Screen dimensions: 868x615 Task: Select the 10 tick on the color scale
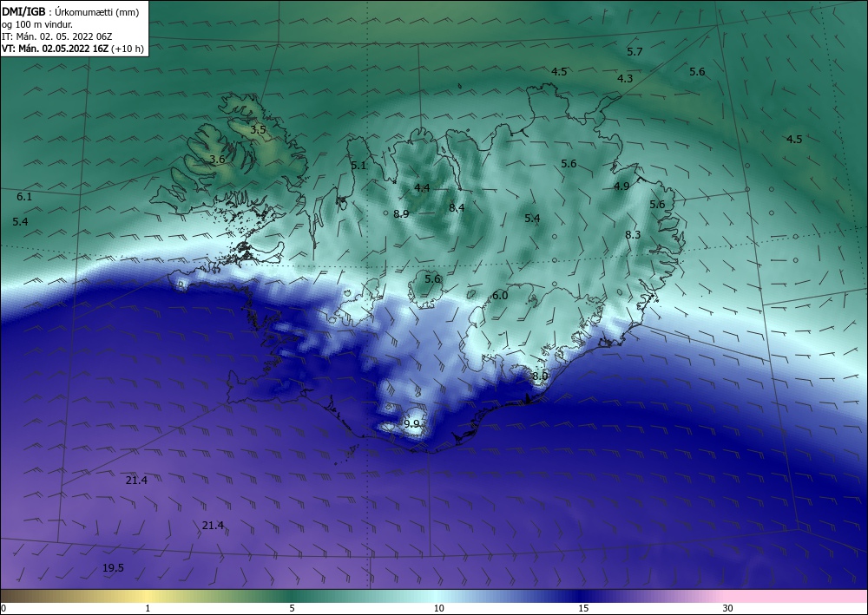[x=438, y=609]
